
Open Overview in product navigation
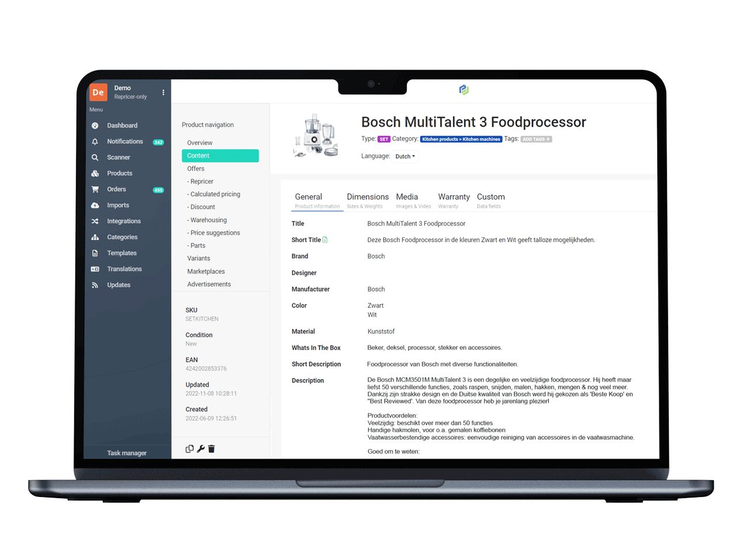(x=200, y=143)
